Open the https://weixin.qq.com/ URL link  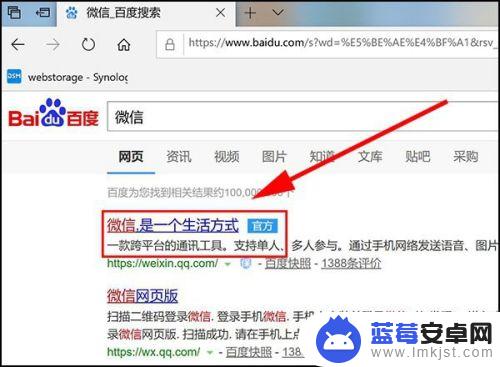(163, 263)
